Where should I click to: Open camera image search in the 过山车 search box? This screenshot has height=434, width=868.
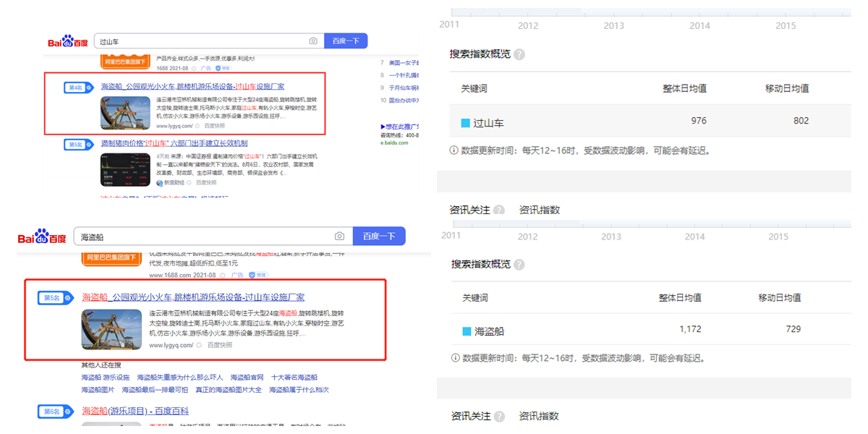313,41
